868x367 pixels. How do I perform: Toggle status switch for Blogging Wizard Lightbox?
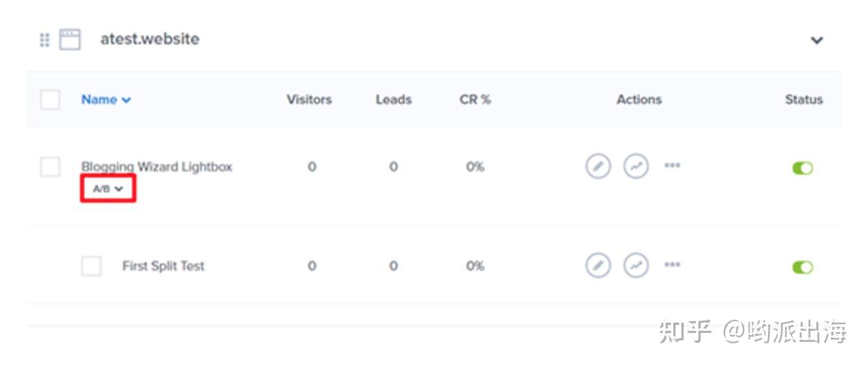[802, 169]
